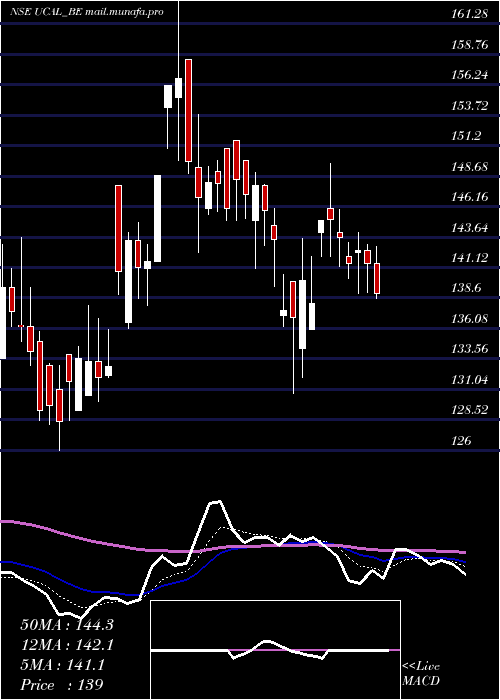Click the '5MA : 141.1' readout

62,665
